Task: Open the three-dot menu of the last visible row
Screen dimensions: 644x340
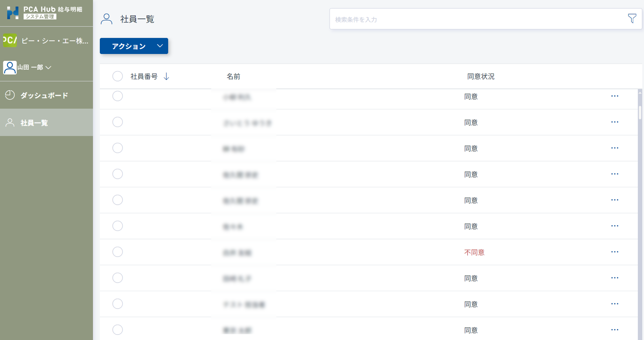Action: click(615, 330)
